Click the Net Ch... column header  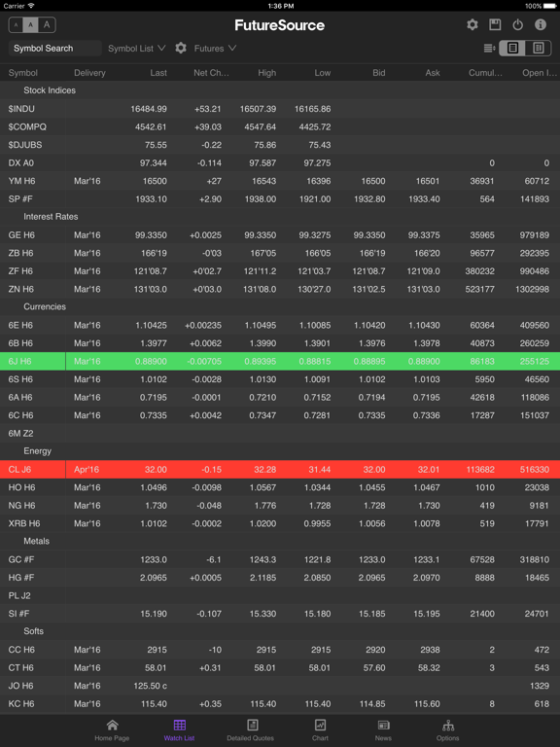[x=211, y=73]
